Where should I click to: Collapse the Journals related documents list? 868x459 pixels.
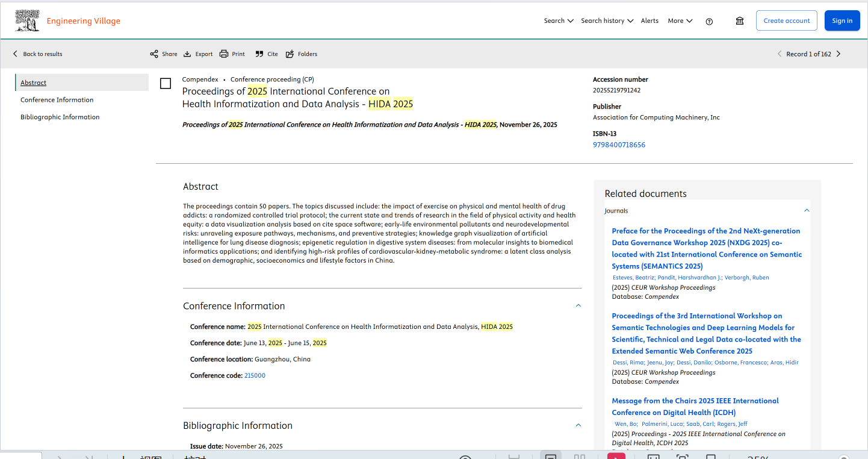pos(807,211)
